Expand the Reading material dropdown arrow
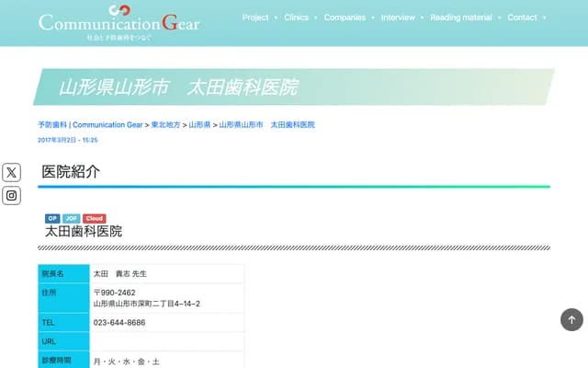 (x=499, y=17)
